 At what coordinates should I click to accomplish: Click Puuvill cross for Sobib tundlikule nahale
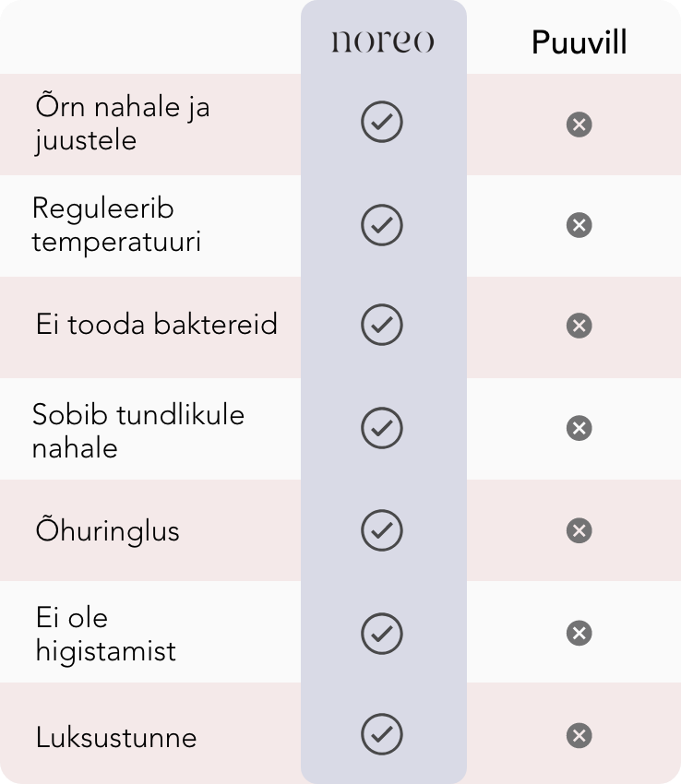pos(579,428)
